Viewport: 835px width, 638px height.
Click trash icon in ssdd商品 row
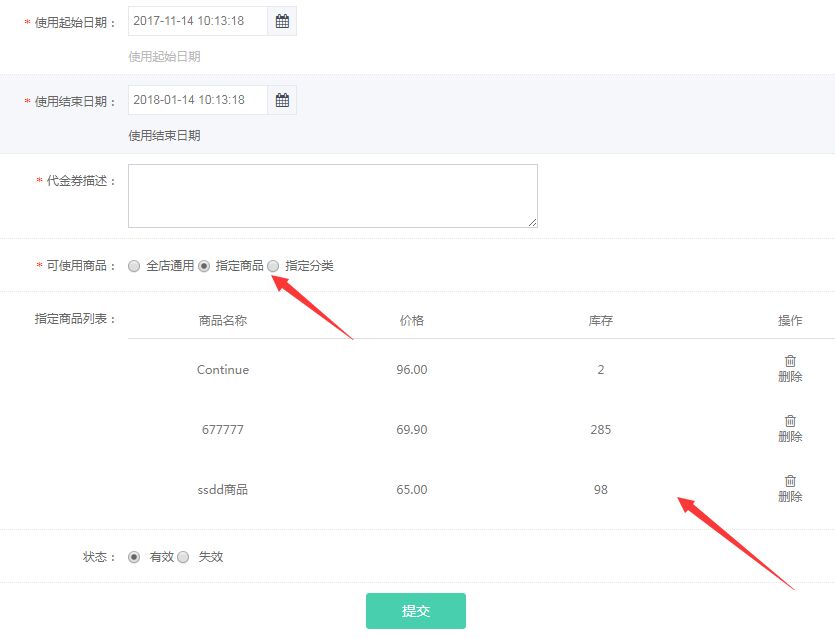point(790,481)
